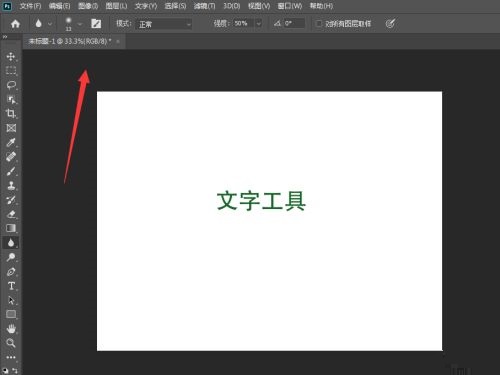Image resolution: width=500 pixels, height=375 pixels.
Task: Select the Lasso tool
Action: coord(11,85)
